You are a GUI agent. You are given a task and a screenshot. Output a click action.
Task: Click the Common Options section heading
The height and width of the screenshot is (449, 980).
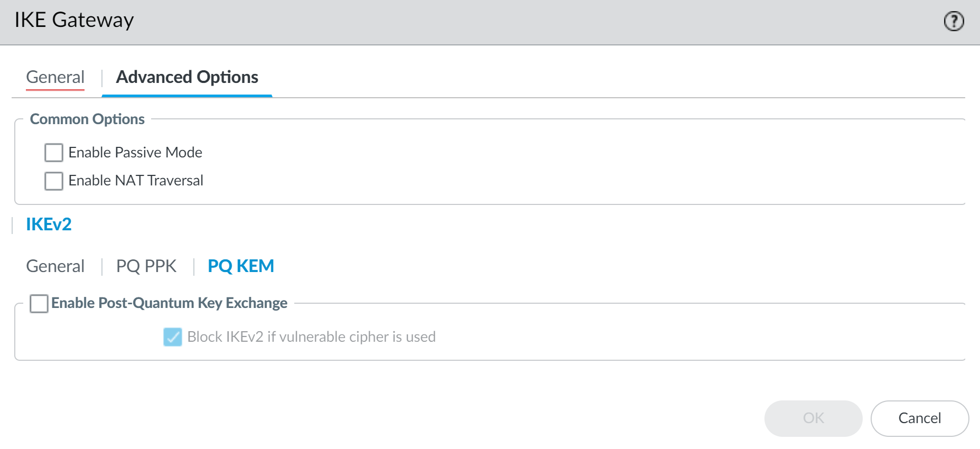point(87,119)
